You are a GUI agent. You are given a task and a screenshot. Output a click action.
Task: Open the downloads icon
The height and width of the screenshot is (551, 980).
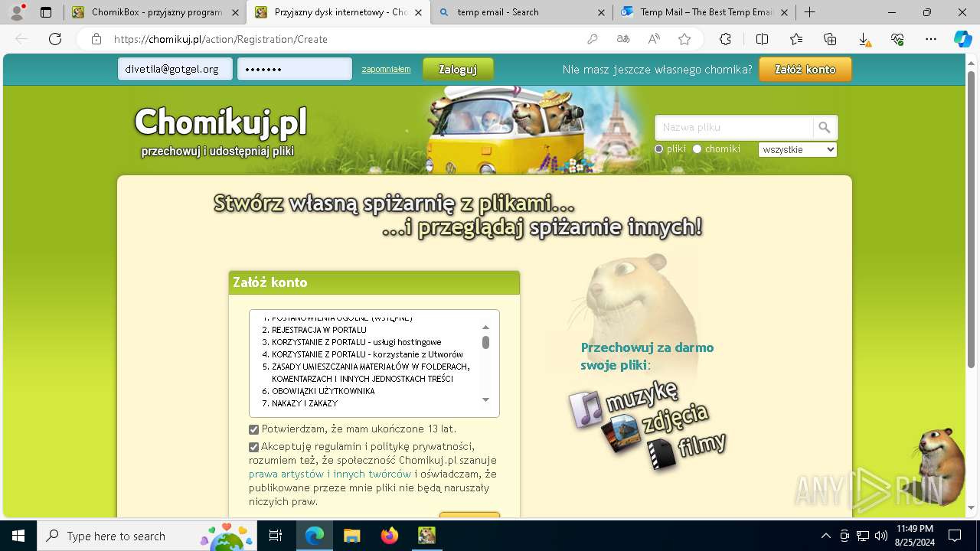click(864, 39)
